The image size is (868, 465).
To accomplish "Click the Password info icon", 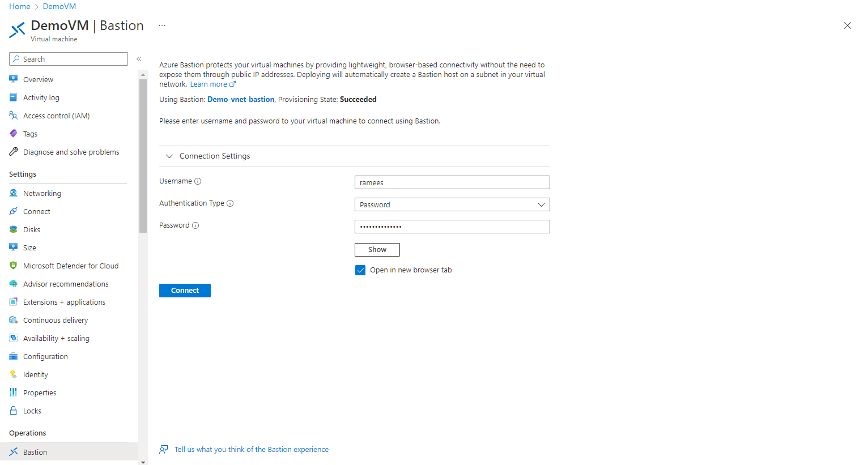I will (x=195, y=225).
